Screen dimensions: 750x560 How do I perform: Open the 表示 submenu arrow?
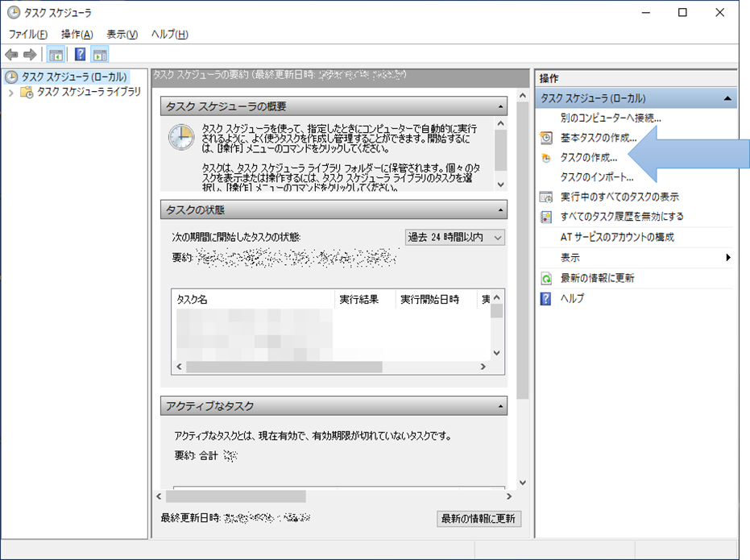click(728, 258)
